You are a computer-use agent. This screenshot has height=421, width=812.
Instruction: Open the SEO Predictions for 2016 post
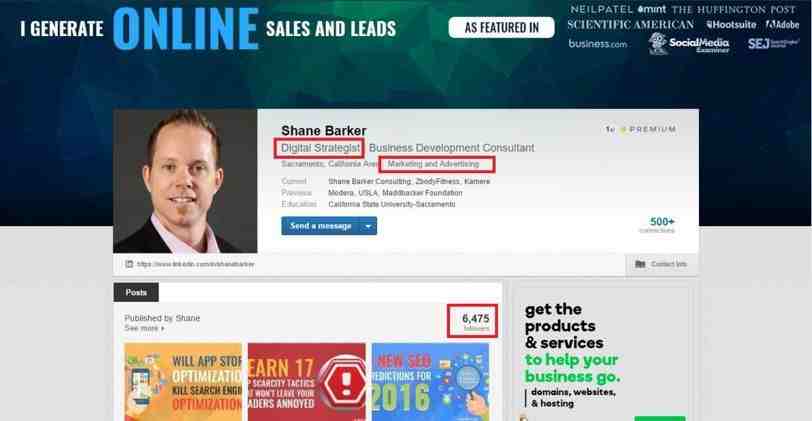[x=430, y=382]
